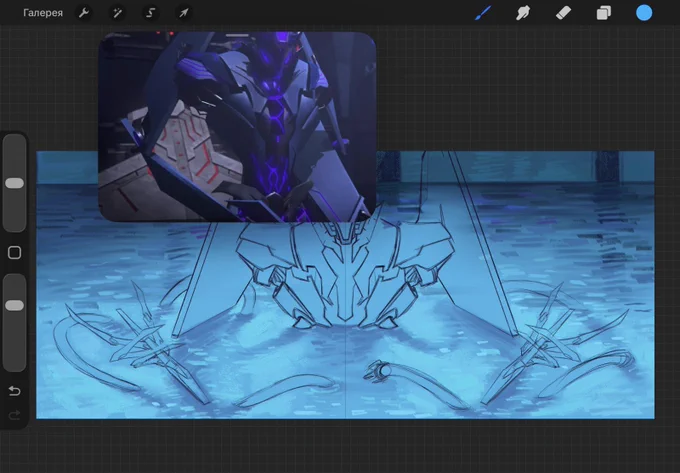Select the Smudge finger tool
This screenshot has height=473, width=680.
523,13
